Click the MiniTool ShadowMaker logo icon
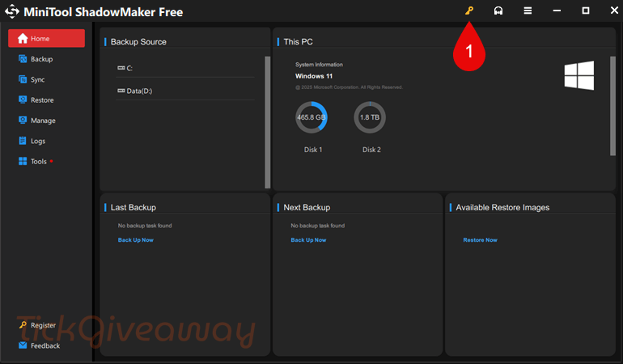Screen dimensions: 623x364 pyautogui.click(x=12, y=11)
